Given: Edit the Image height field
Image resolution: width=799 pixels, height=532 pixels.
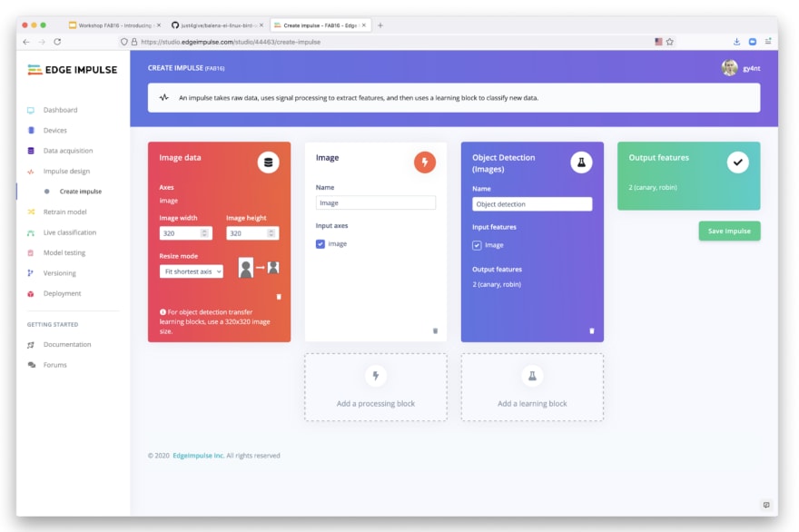Looking at the screenshot, I should [252, 233].
